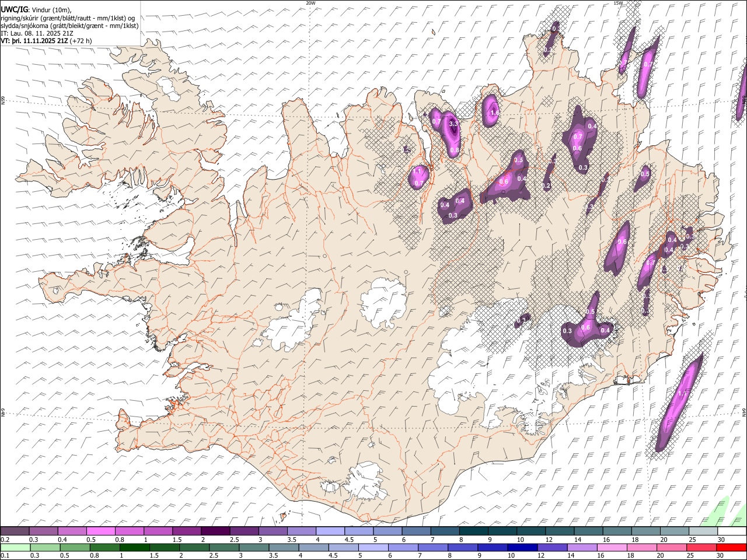Choose the navy blue swatch labeled 10 in lower scale
Viewport: 747px width, 560px height.
tap(521, 548)
